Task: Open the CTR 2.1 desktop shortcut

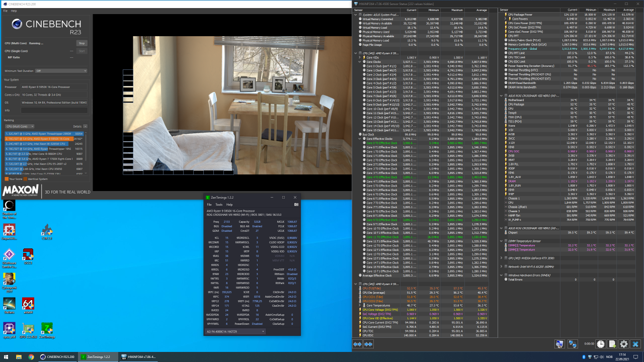Action: tap(47, 232)
